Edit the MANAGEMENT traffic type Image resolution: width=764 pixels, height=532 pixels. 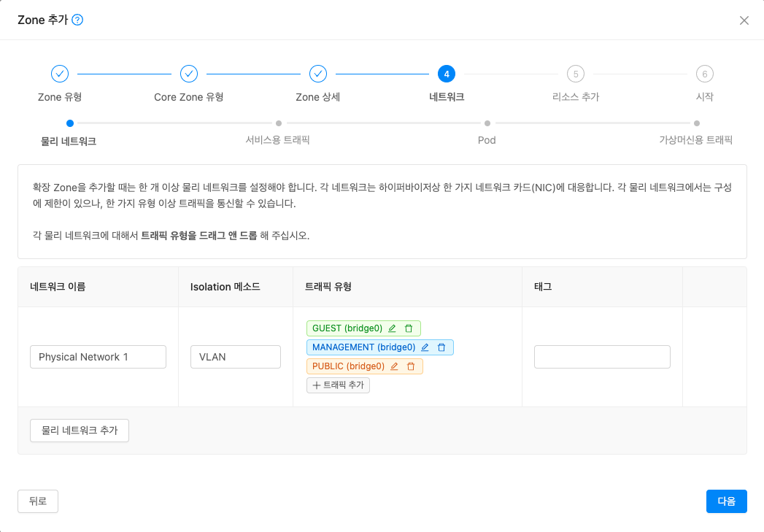[x=425, y=347]
